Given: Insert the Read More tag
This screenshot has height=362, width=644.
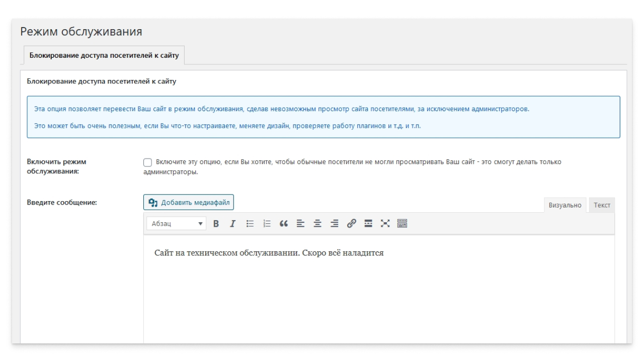Looking at the screenshot, I should tap(368, 224).
